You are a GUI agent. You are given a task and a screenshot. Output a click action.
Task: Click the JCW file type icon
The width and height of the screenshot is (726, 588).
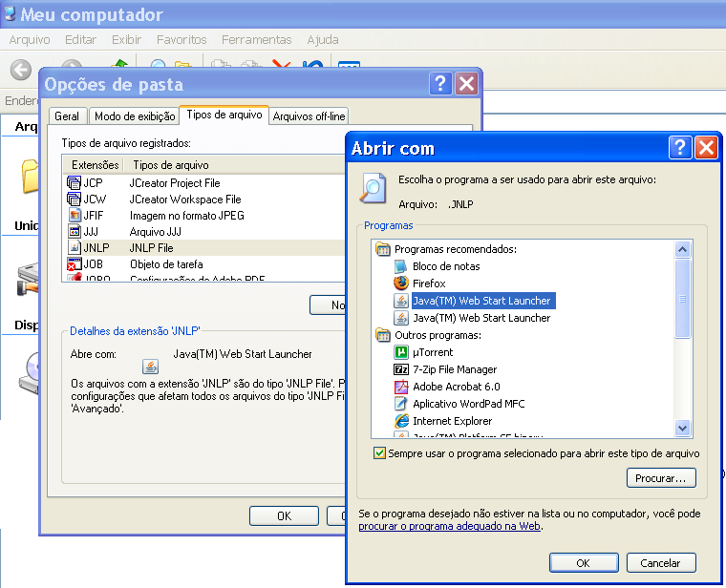(74, 199)
